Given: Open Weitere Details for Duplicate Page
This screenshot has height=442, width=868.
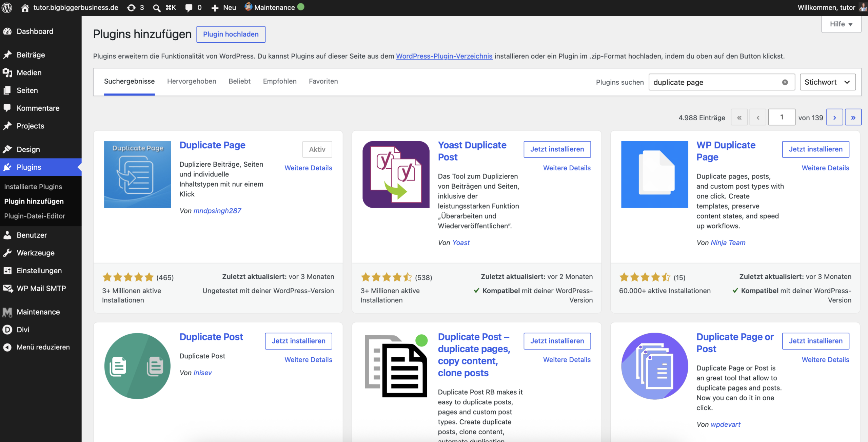Looking at the screenshot, I should click(x=308, y=168).
